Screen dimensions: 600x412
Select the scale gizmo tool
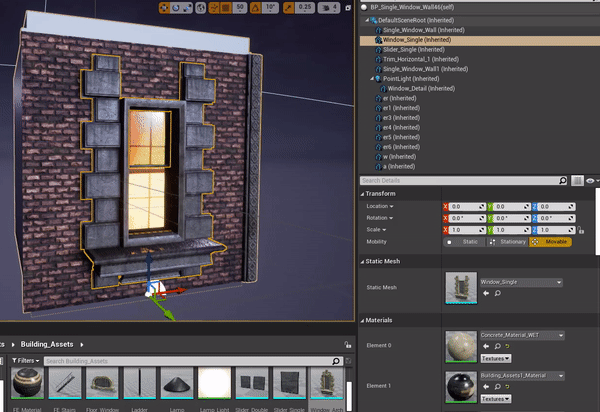click(x=187, y=8)
